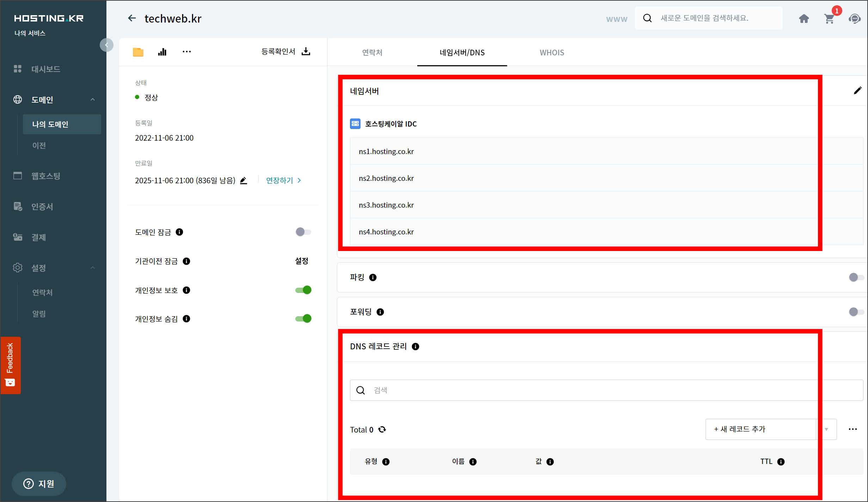Viewport: 868px width, 502px height.
Task: Show info about 개인정보 숨김
Action: tap(186, 319)
